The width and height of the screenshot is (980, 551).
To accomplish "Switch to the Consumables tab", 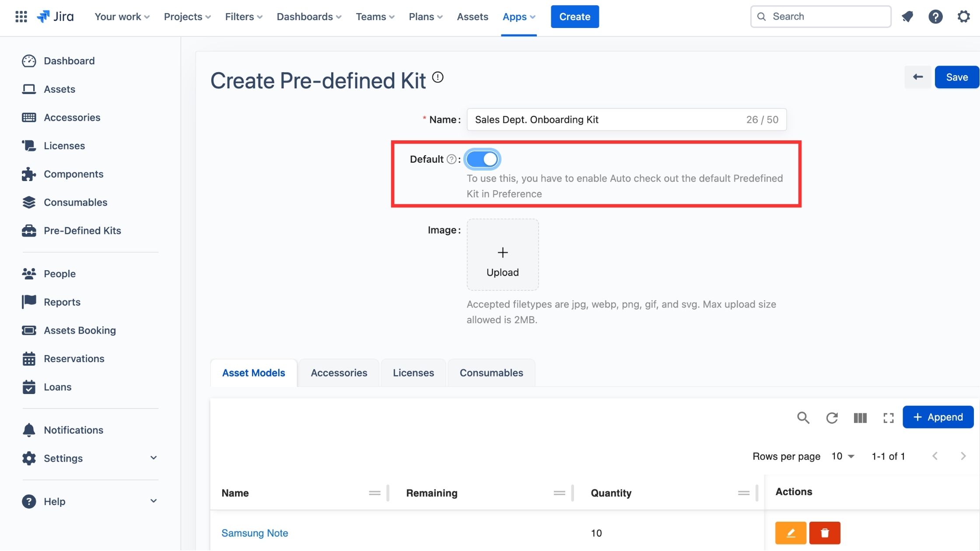I will 491,373.
